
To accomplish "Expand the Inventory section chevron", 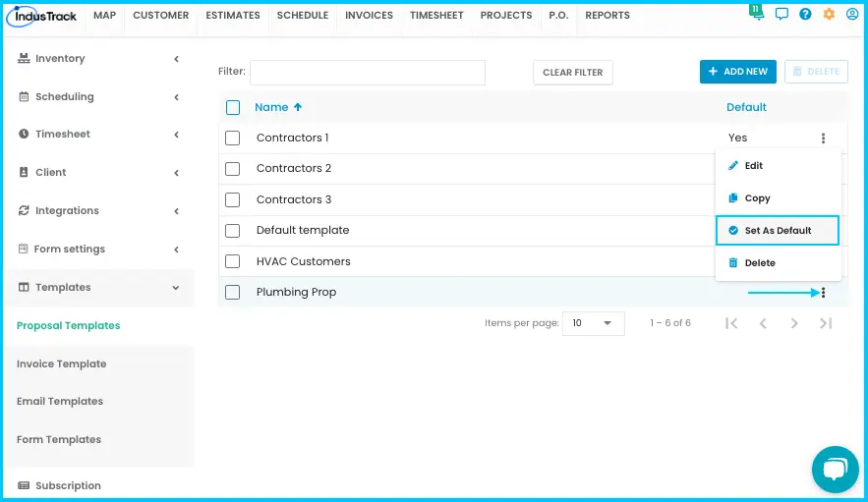I will click(177, 59).
